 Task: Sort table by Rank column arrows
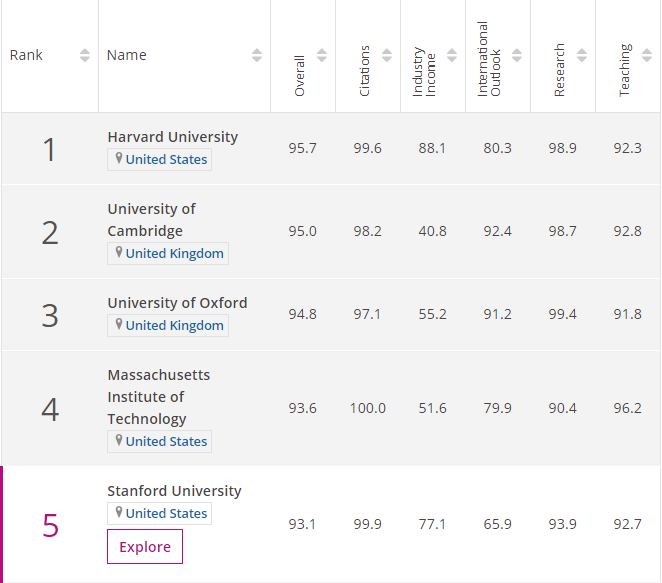pyautogui.click(x=85, y=55)
